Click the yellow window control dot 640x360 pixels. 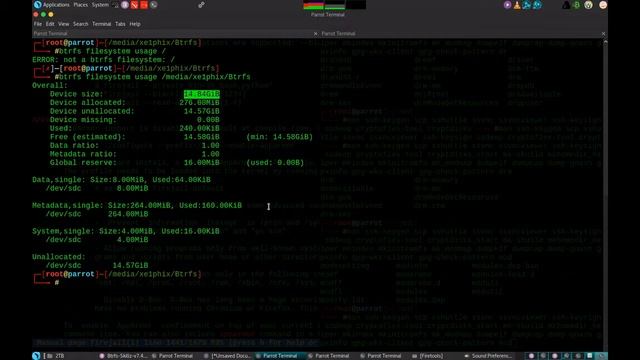51,14
